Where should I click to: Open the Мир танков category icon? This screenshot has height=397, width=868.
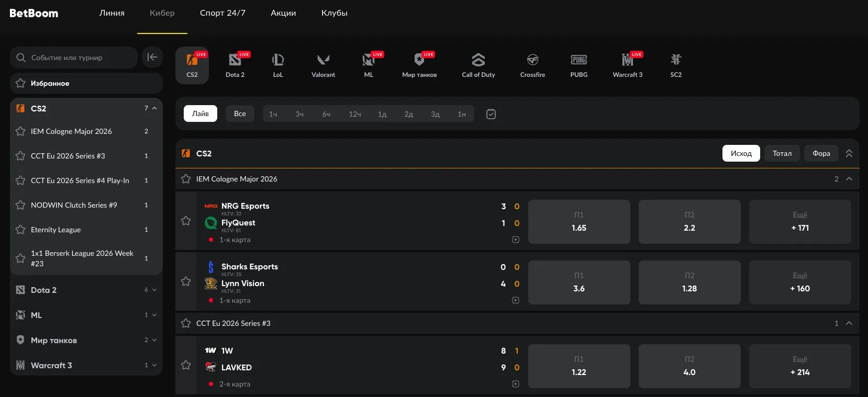pyautogui.click(x=419, y=65)
